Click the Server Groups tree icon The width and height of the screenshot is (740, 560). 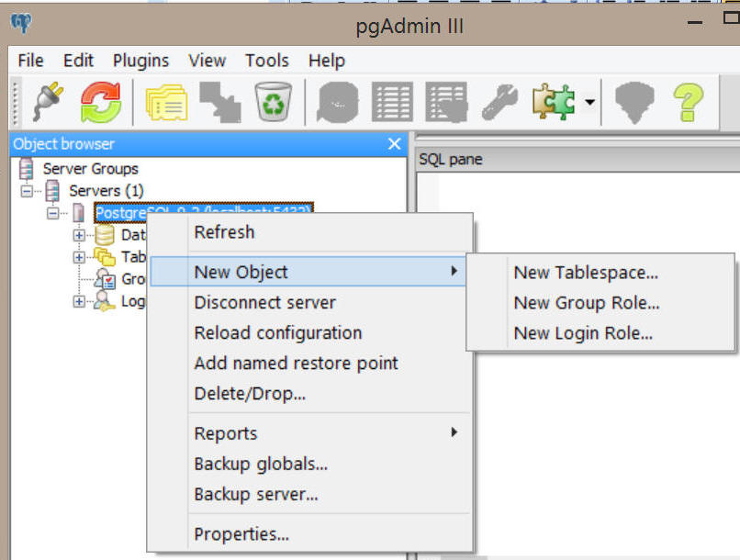(x=27, y=168)
